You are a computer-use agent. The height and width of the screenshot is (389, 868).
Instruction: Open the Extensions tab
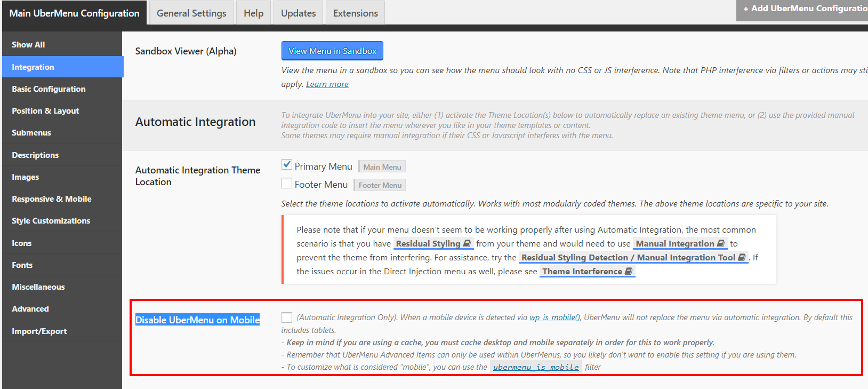click(x=356, y=13)
